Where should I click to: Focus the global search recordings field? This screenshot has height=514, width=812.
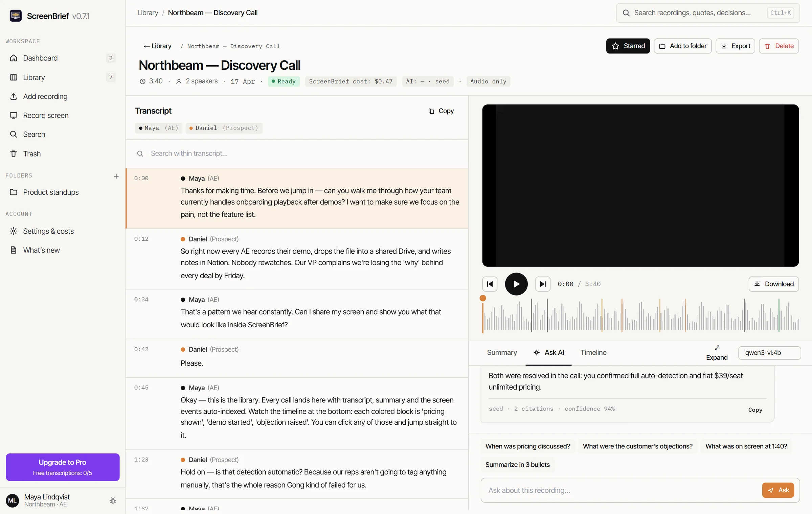[x=708, y=13]
